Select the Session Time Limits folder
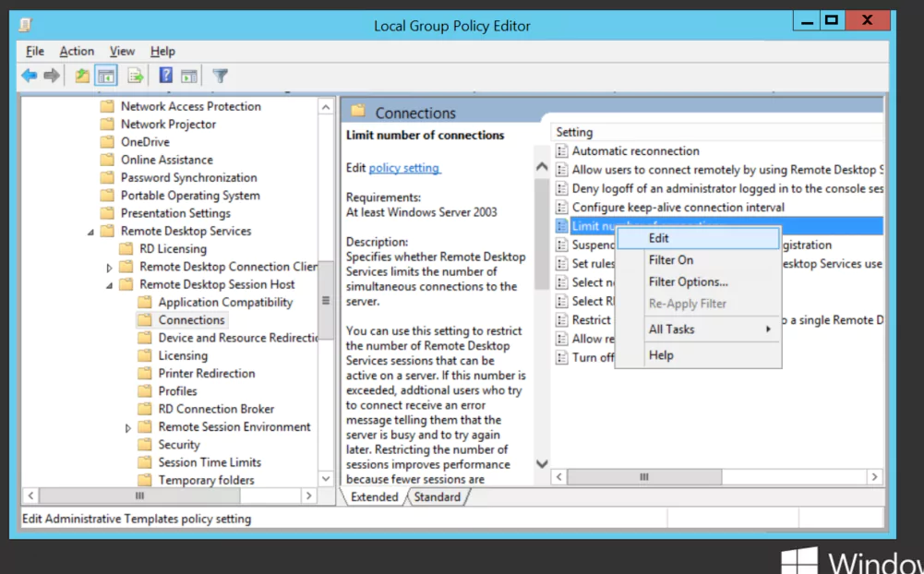This screenshot has width=924, height=574. coord(210,462)
